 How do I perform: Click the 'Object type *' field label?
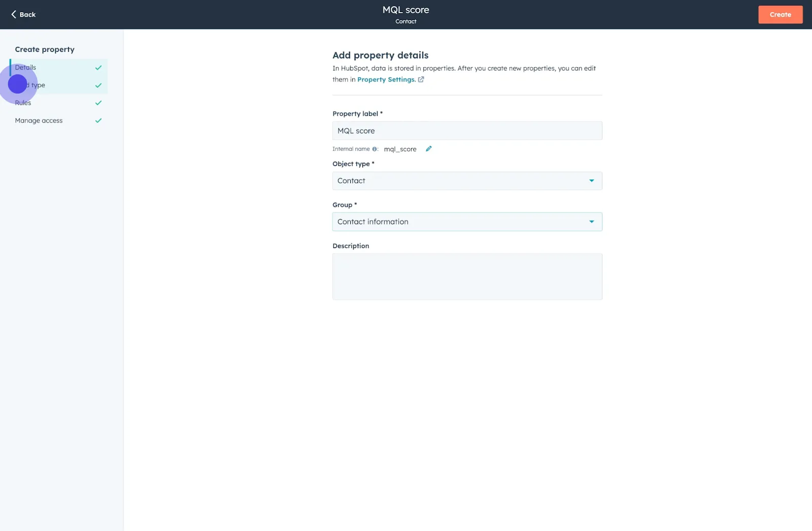click(353, 164)
